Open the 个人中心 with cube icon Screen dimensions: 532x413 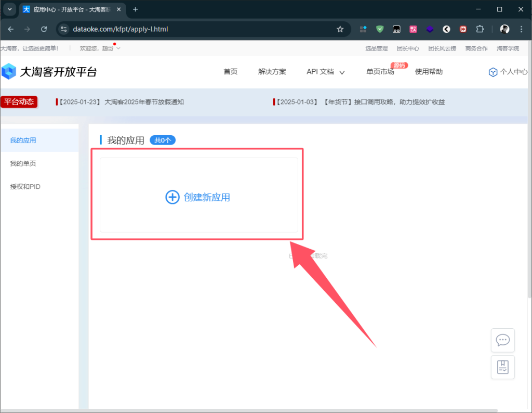tap(508, 72)
